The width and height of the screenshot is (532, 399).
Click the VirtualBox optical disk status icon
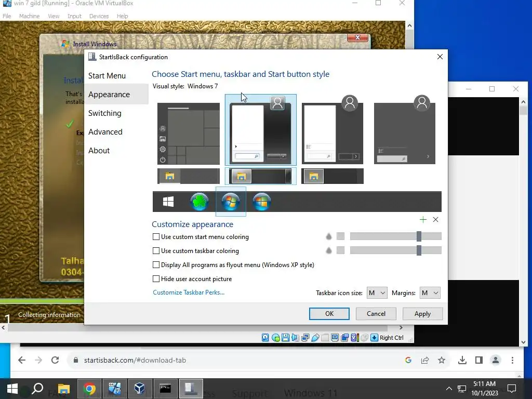point(275,338)
